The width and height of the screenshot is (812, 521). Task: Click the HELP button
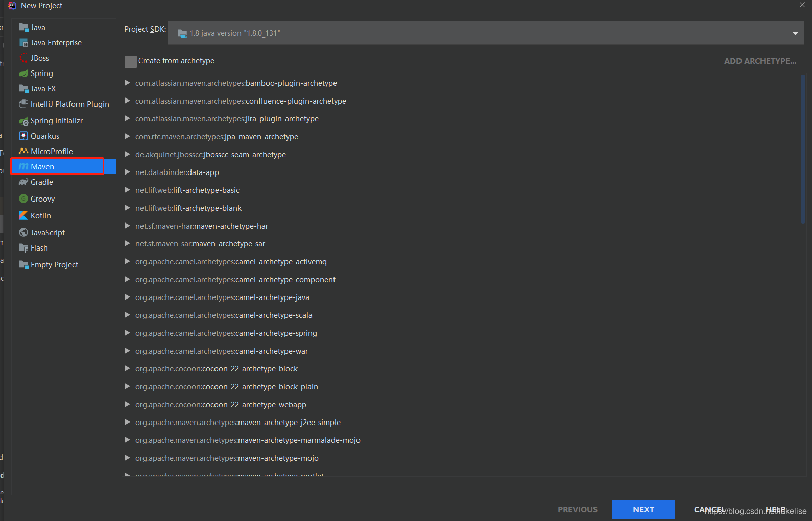(x=775, y=509)
